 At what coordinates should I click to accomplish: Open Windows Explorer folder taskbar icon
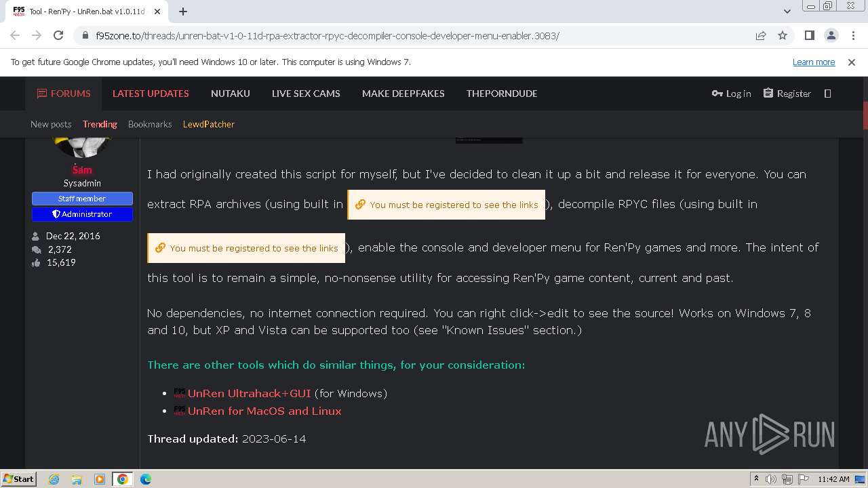click(x=77, y=479)
